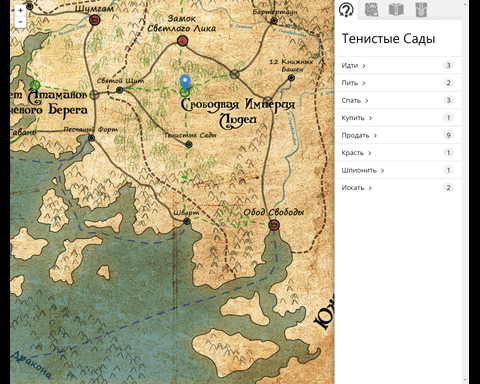Select the red Обод Свободы city marker
This screenshot has height=384, width=480.
(274, 225)
